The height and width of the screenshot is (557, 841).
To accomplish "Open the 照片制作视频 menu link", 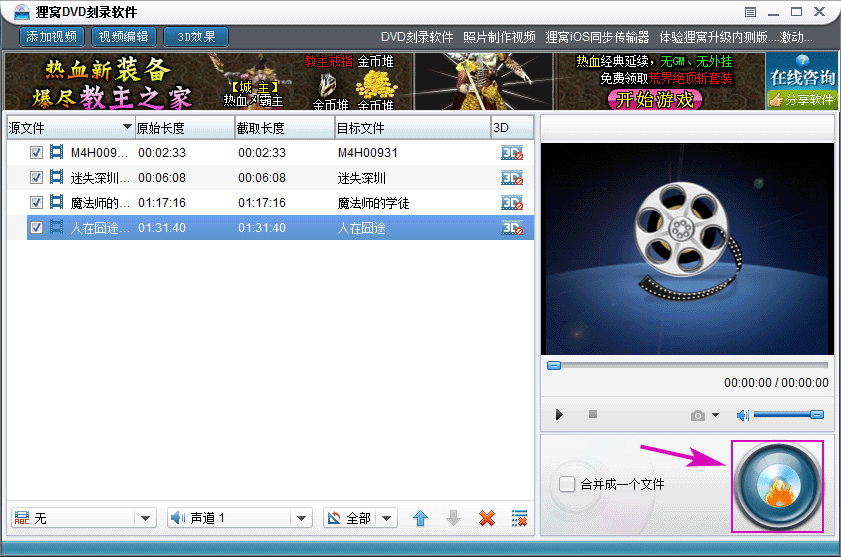I will tap(499, 37).
